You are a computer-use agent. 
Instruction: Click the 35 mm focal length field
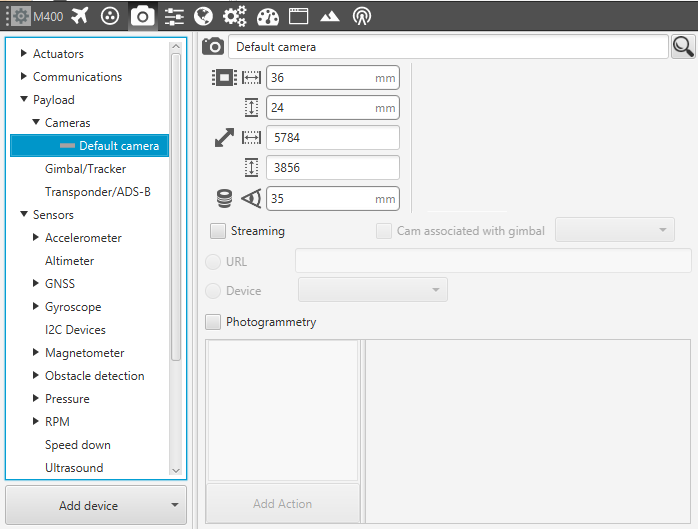[x=333, y=199]
